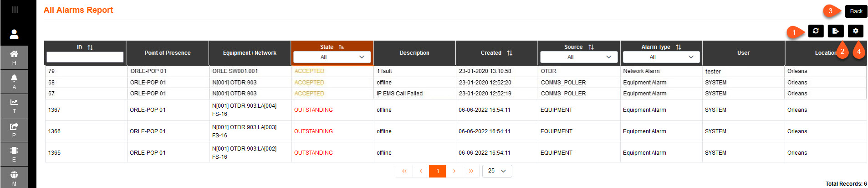The width and height of the screenshot is (868, 188).
Task: Select alarm ID 1367 cell
Action: (x=86, y=110)
